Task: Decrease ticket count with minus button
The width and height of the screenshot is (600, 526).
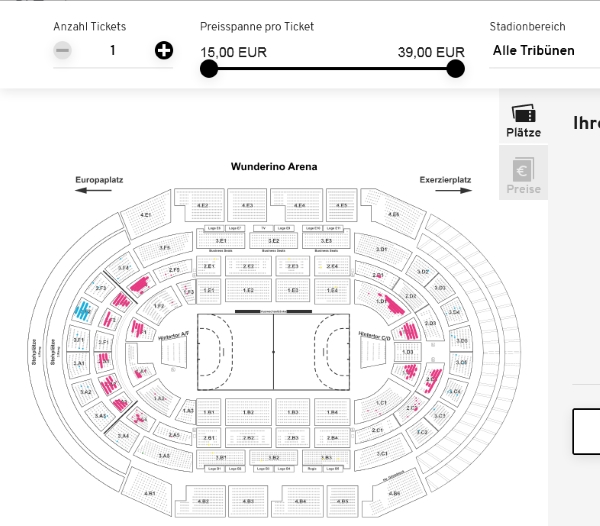Action: click(x=63, y=50)
